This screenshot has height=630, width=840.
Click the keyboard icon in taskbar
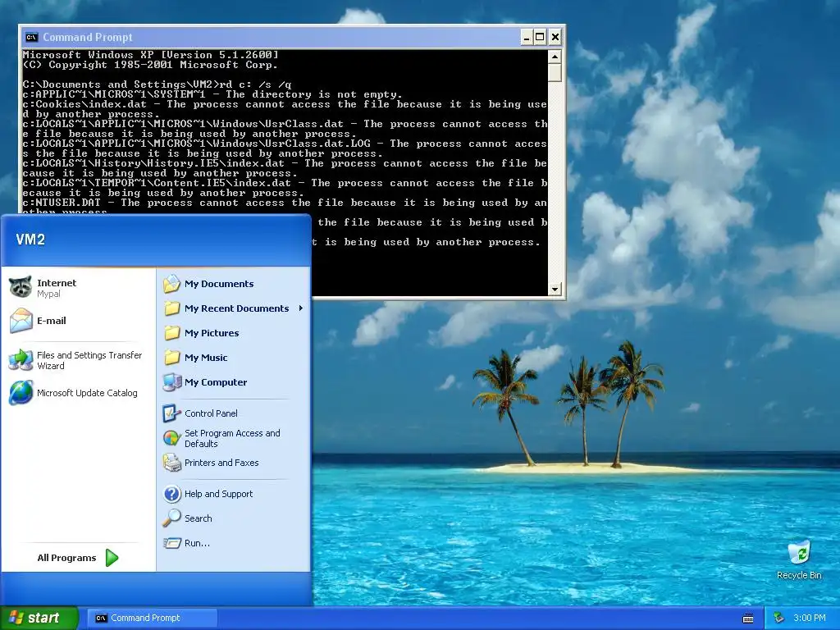[748, 619]
